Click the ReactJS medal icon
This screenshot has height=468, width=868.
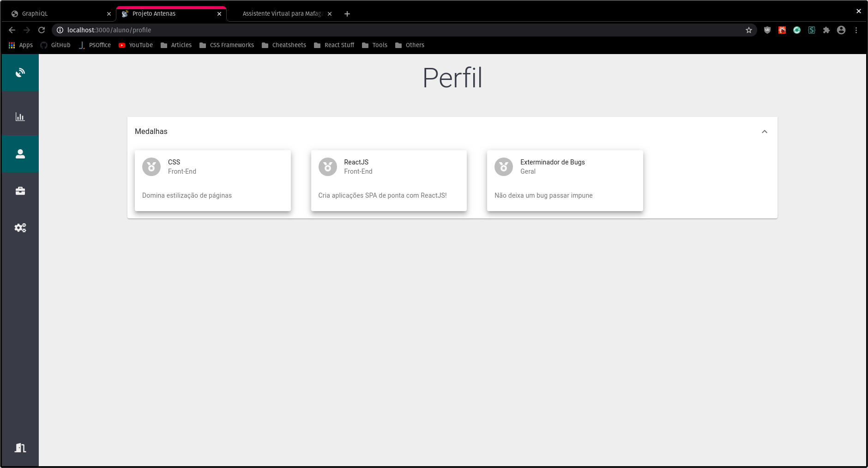click(x=328, y=167)
